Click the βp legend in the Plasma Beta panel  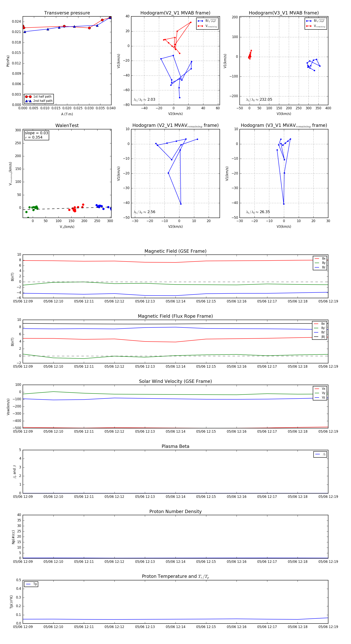(x=320, y=454)
